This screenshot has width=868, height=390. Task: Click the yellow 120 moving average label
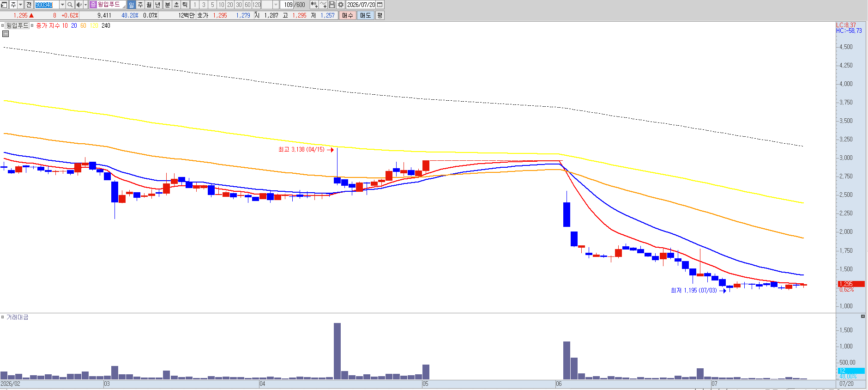point(94,25)
